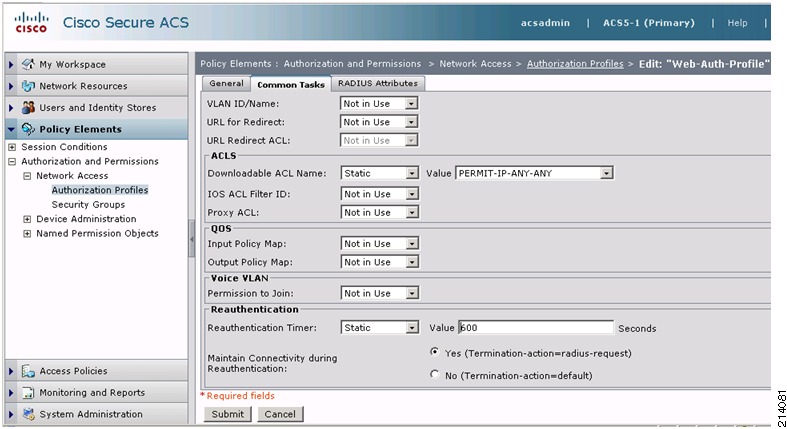Switch to the General tab
Screen dimensions: 787x429
[x=226, y=84]
